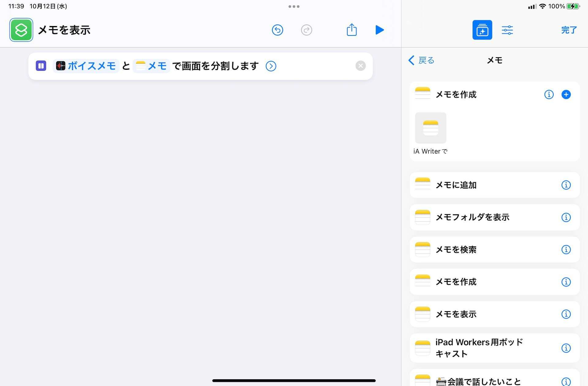
Task: Expand the split screen action options chevron
Action: pyautogui.click(x=271, y=66)
